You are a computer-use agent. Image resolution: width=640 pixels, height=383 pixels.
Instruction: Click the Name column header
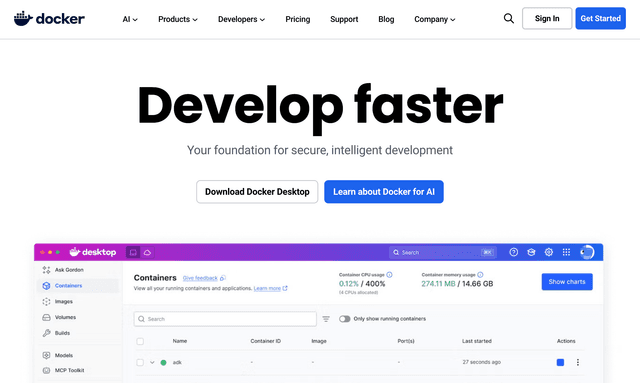click(180, 341)
